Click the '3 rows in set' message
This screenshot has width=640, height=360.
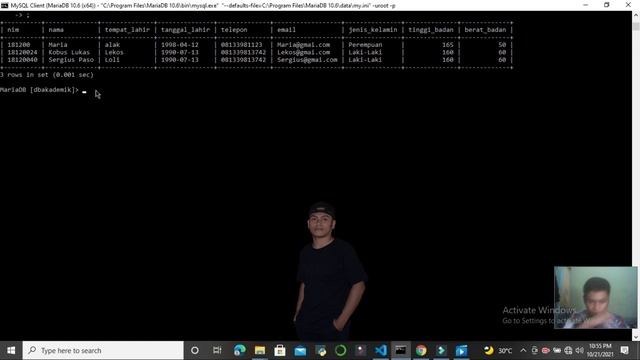click(47, 75)
